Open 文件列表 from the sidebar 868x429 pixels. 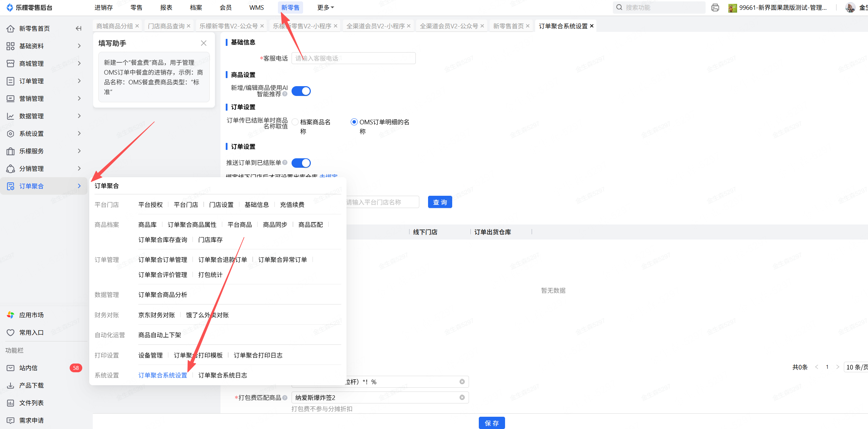pos(31,403)
